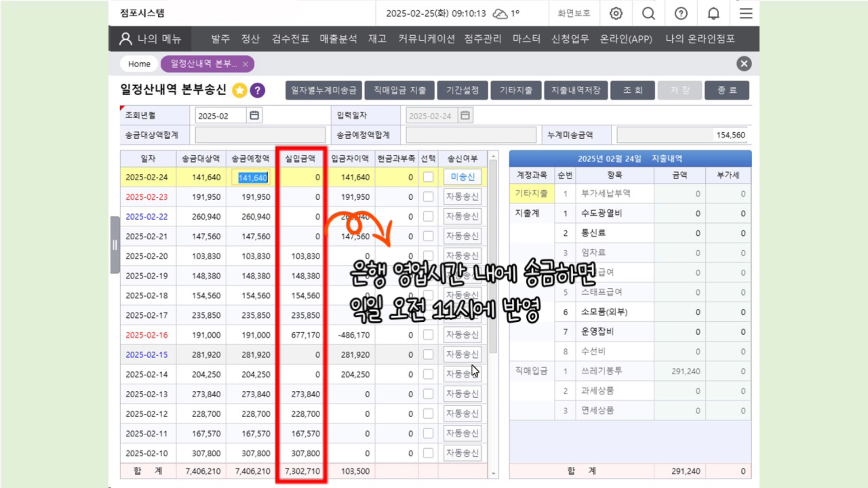This screenshot has height=488, width=868.
Task: Click the purple question mark help icon
Action: coord(258,90)
